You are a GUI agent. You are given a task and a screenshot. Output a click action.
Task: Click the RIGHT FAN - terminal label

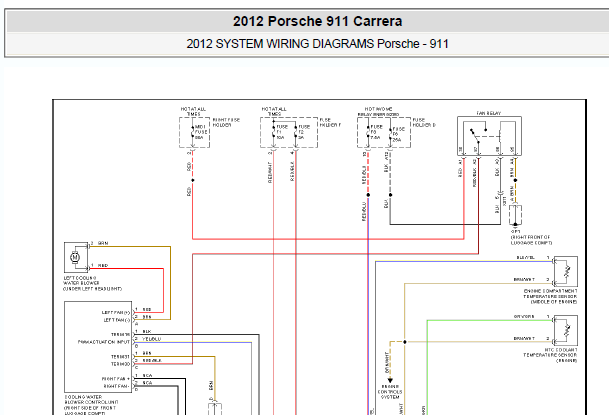117,386
